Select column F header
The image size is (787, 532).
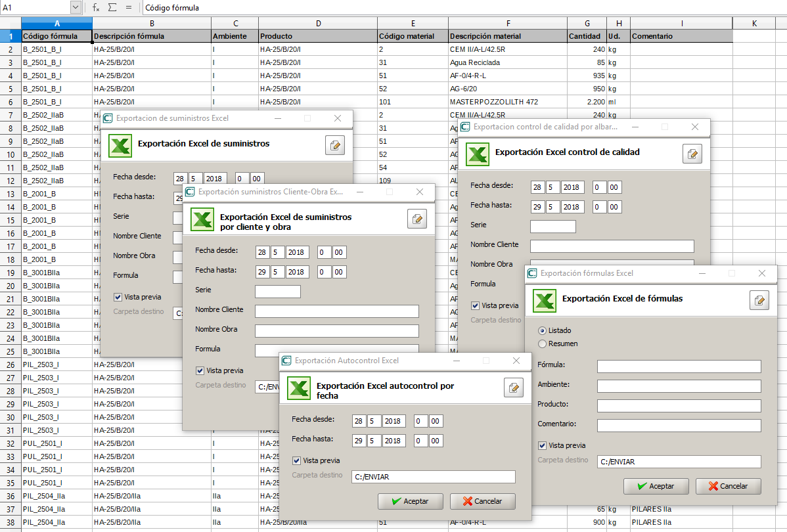508,23
